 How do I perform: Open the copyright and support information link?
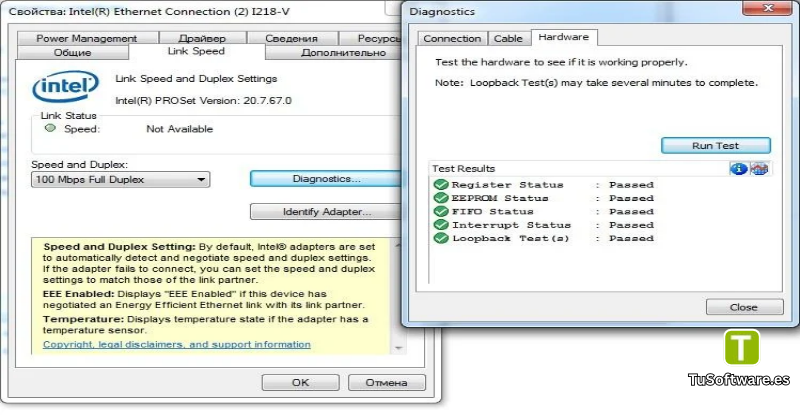click(177, 344)
